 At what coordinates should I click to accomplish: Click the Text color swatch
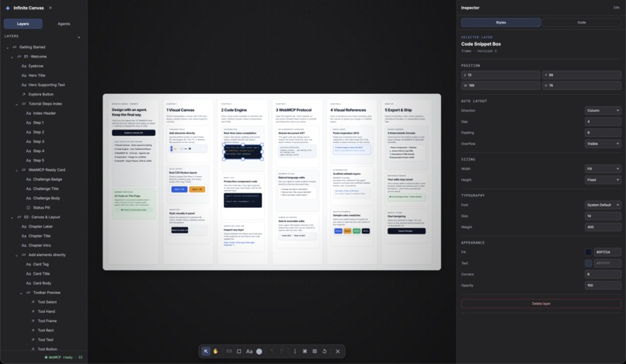coord(589,263)
